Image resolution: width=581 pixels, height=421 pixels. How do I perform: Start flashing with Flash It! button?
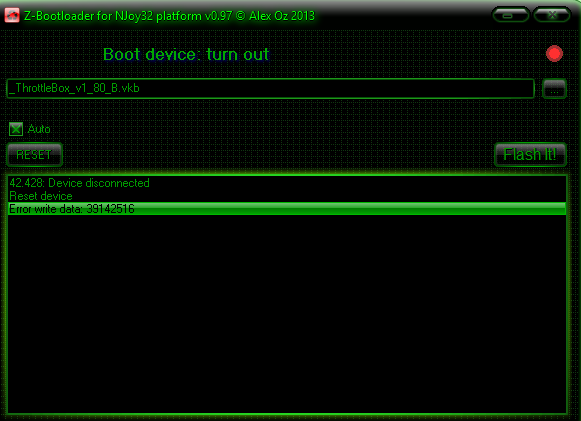coord(530,155)
